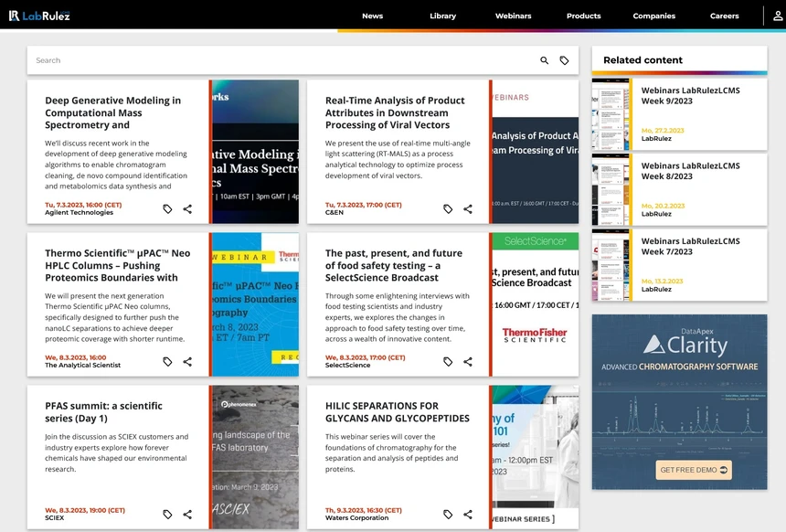The image size is (786, 532).
Task: Click the search magnifier icon
Action: tap(545, 60)
